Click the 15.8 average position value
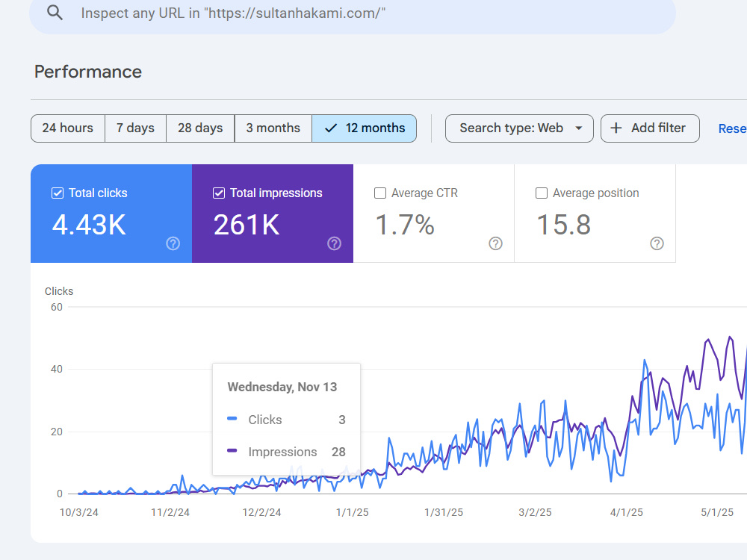The image size is (747, 560). tap(563, 225)
